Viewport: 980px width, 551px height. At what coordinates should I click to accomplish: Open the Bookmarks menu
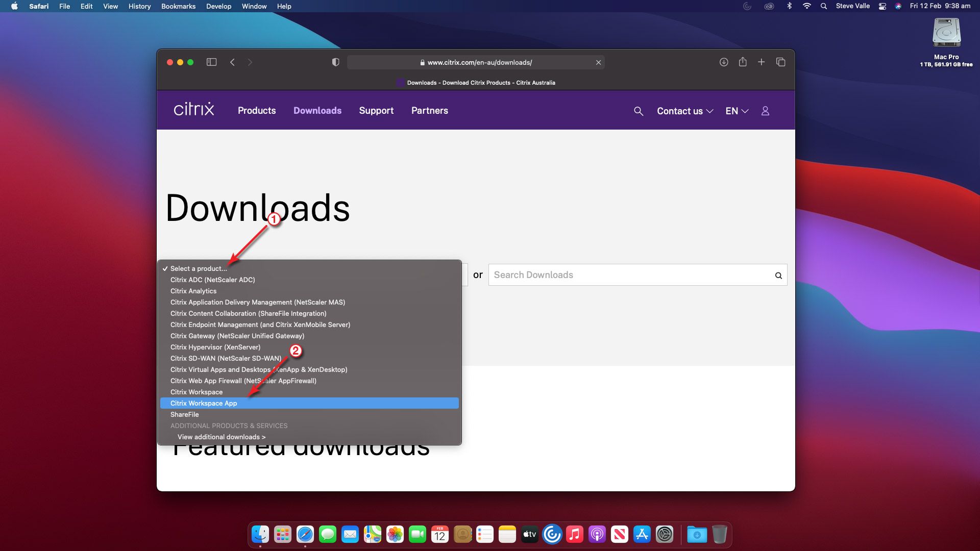click(x=178, y=6)
